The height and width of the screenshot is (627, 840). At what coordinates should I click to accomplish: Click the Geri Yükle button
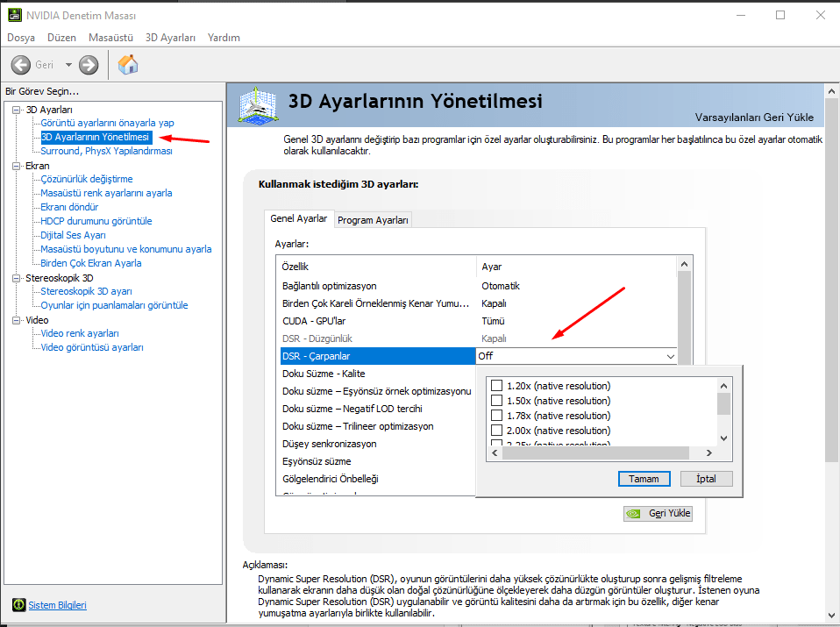point(658,513)
